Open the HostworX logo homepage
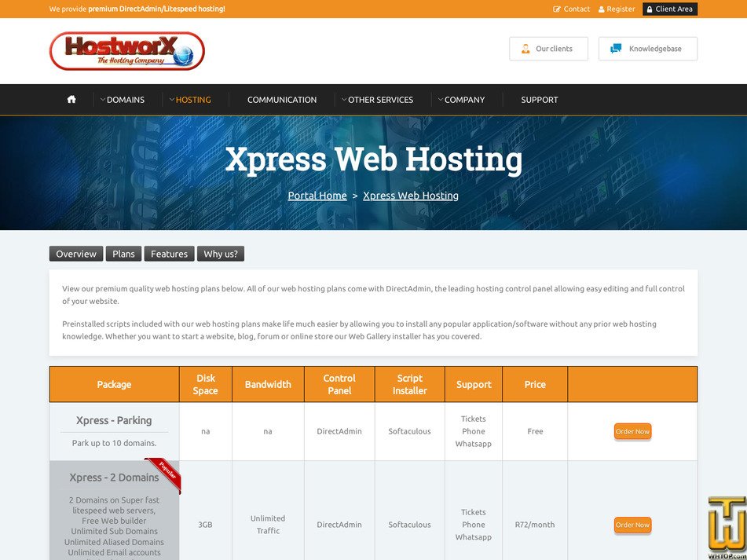Screen dimensions: 747x560 (x=127, y=51)
